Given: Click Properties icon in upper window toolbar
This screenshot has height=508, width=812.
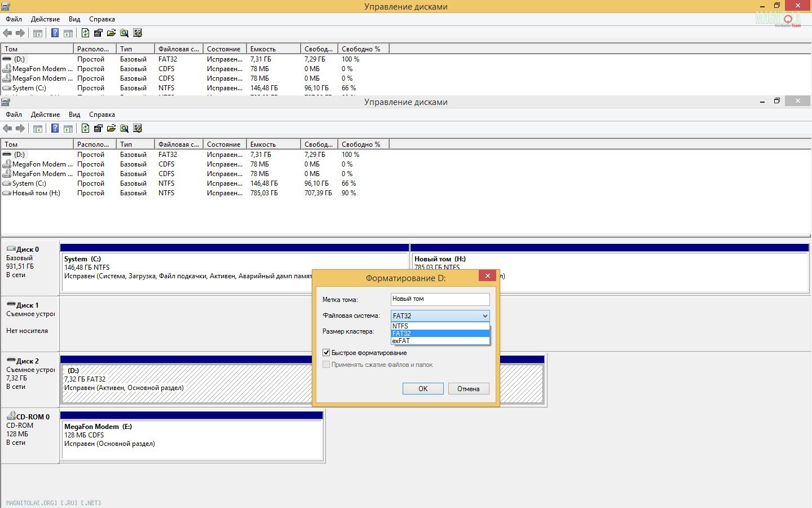Looking at the screenshot, I should (x=98, y=33).
